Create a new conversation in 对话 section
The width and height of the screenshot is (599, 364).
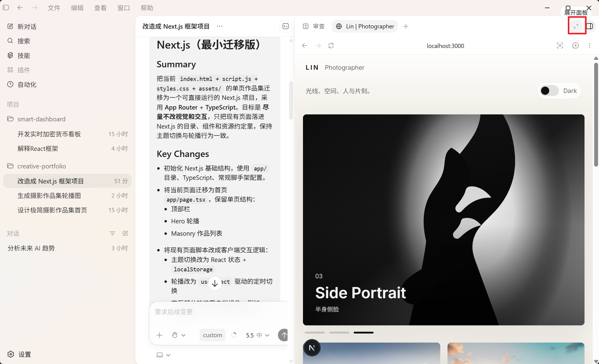point(126,233)
